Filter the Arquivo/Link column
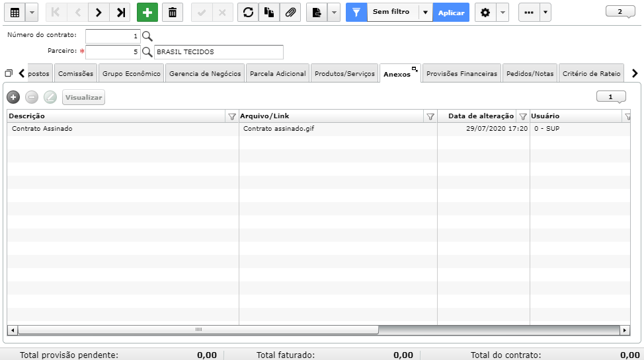Image resolution: width=644 pixels, height=360 pixels. (x=430, y=116)
